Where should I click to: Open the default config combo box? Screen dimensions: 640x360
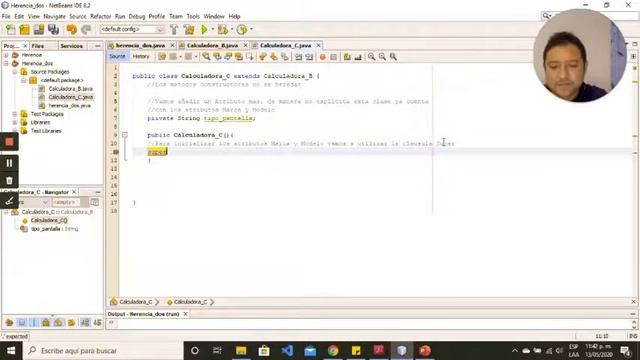[132, 29]
